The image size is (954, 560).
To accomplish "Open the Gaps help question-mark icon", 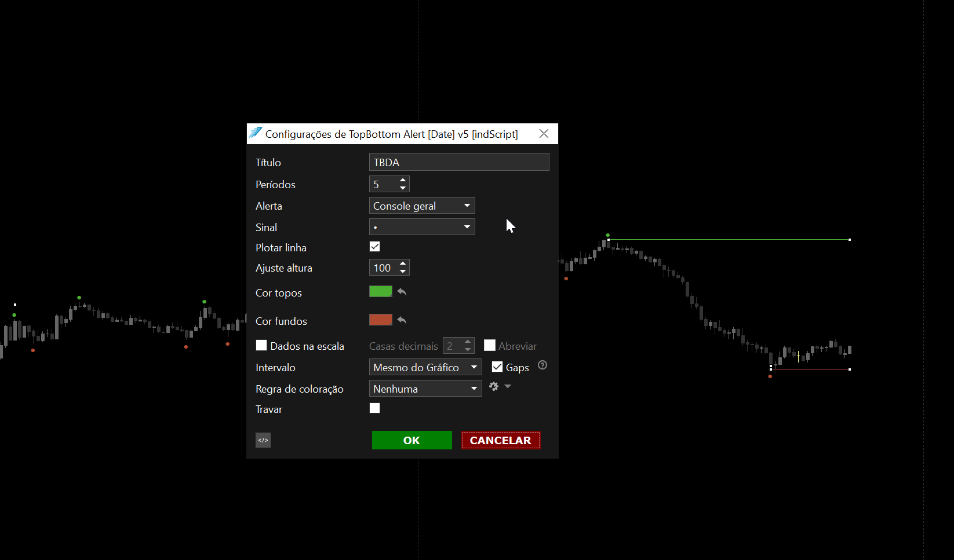I will [542, 365].
